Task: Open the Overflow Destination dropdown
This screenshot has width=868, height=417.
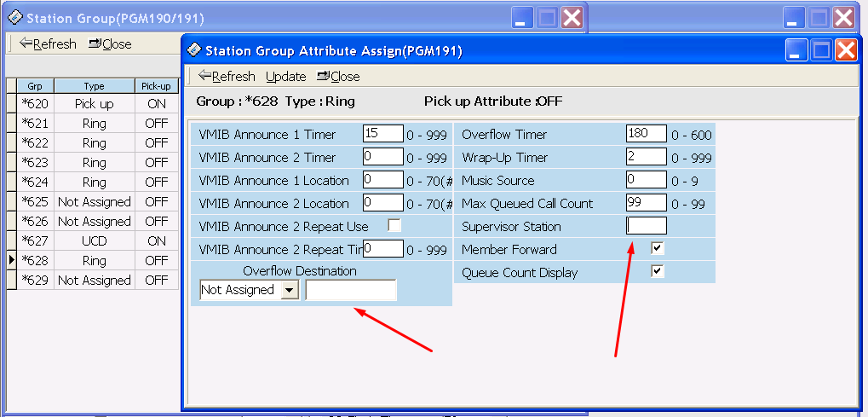Action: 290,290
